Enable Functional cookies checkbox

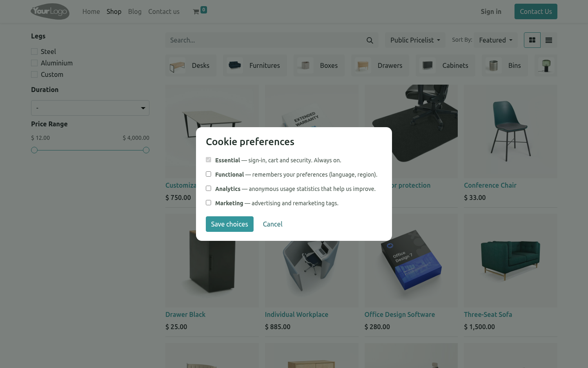click(208, 174)
